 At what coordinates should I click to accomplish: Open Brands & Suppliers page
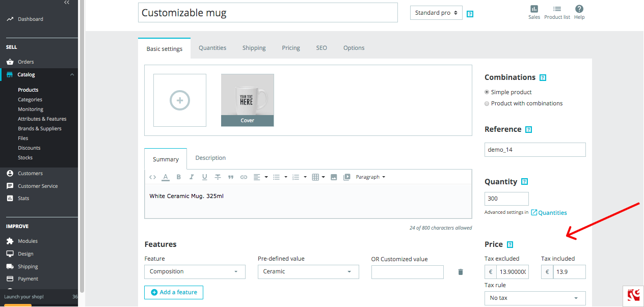coord(39,129)
